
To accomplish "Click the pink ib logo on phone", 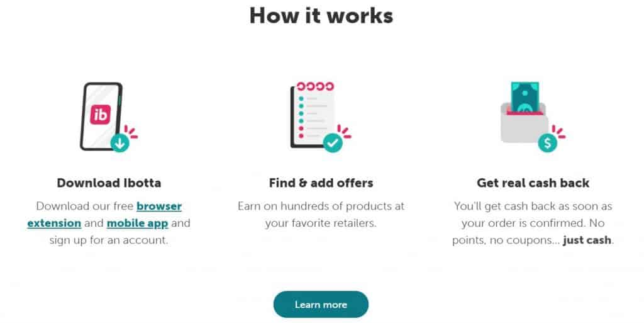I will (101, 114).
